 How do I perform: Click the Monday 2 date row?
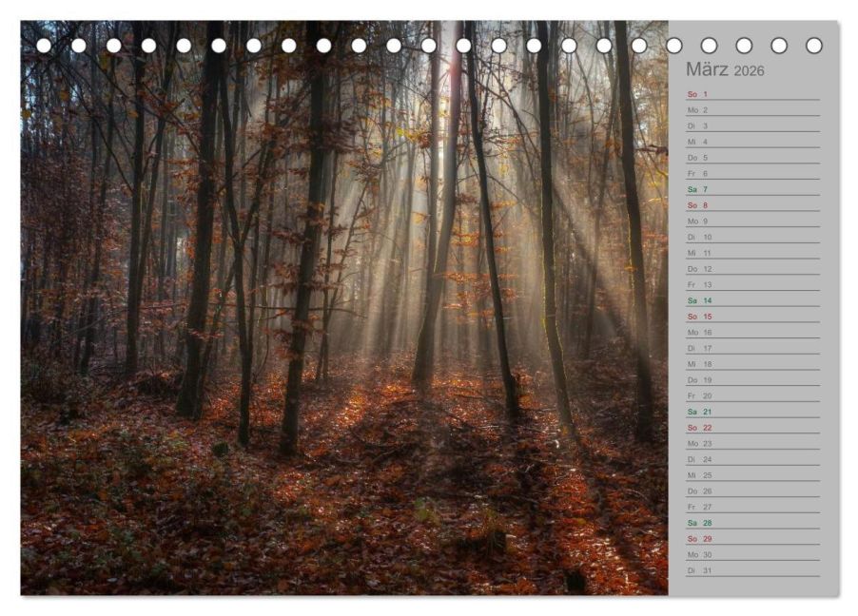753,110
